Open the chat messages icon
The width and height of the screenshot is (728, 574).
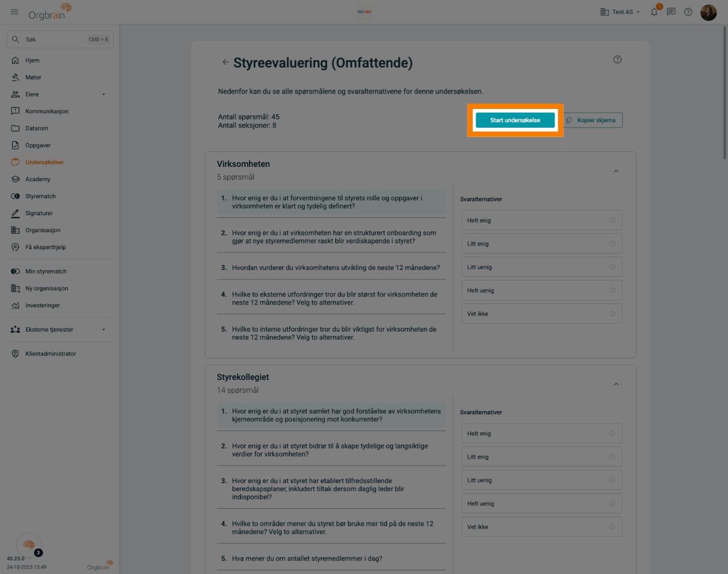[x=671, y=12]
